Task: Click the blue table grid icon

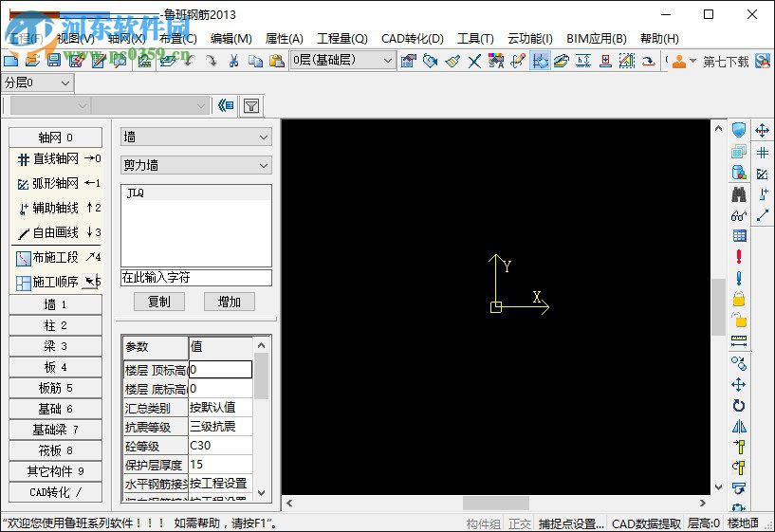Action: (x=739, y=235)
